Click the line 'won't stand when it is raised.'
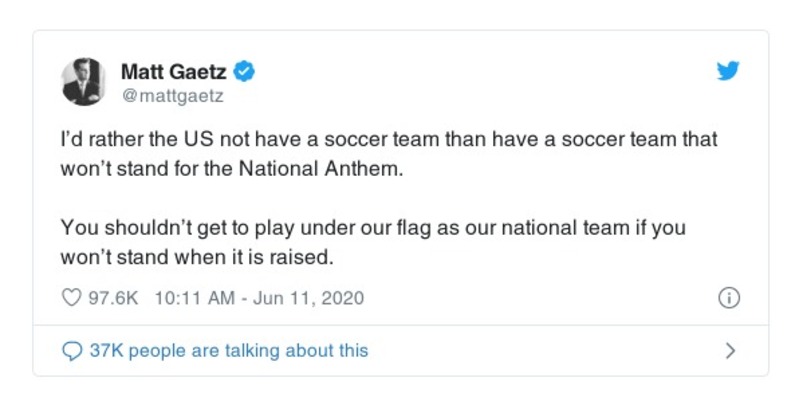The image size is (799, 409). click(195, 256)
